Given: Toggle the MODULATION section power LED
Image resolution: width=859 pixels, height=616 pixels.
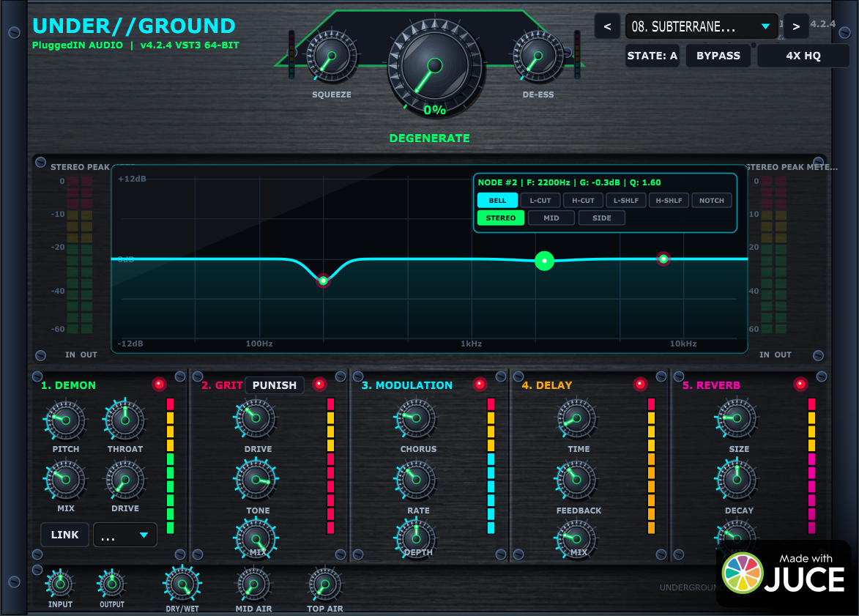Looking at the screenshot, I should pos(480,385).
